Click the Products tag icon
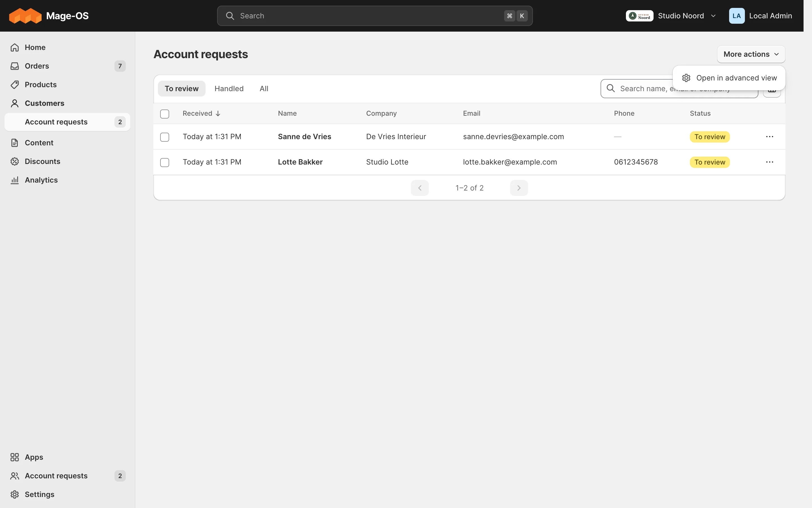The image size is (812, 508). 14,85
